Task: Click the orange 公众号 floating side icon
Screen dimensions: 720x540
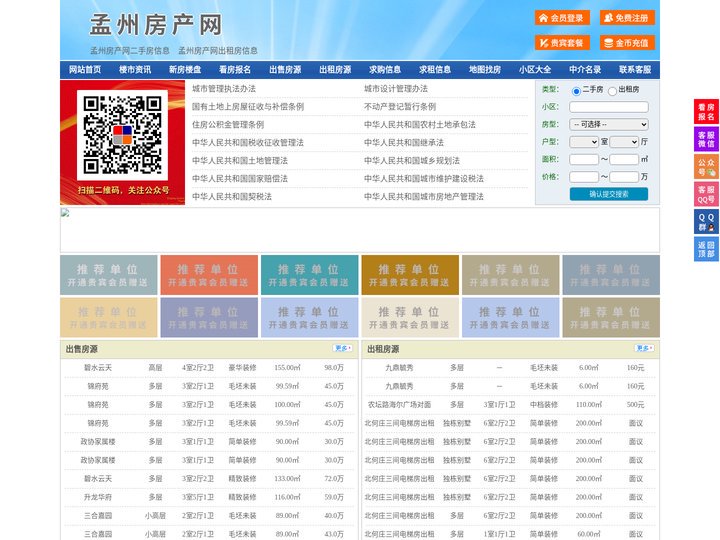Action: pyautogui.click(x=706, y=167)
